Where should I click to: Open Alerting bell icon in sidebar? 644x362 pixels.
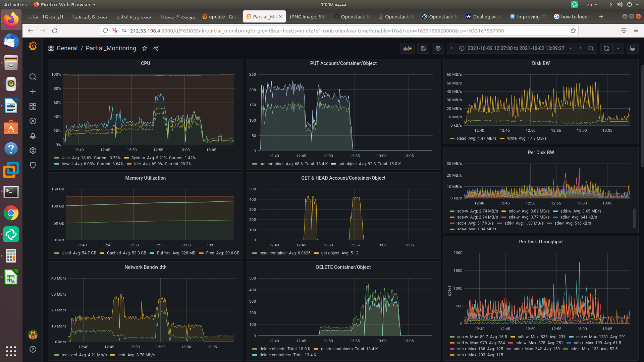[x=33, y=136]
